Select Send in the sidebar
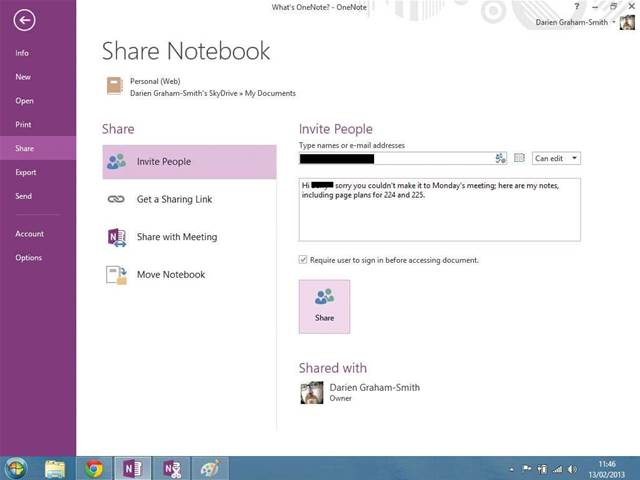 (23, 196)
